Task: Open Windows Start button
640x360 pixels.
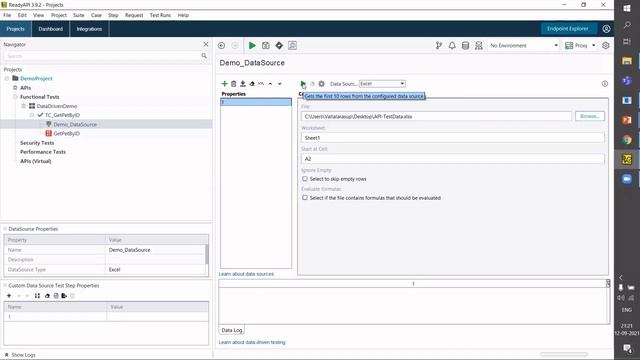Action: coord(627,8)
